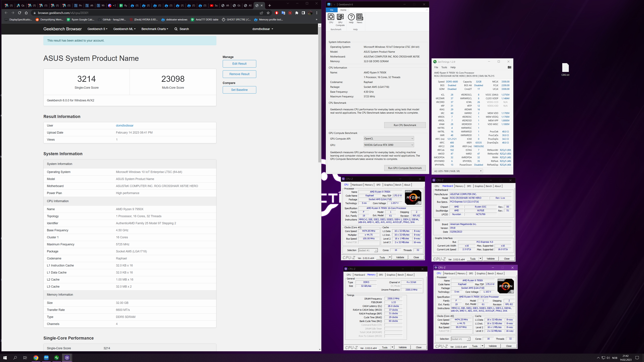The image size is (644, 362).
Task: Click Remove Result button
Action: (x=239, y=74)
